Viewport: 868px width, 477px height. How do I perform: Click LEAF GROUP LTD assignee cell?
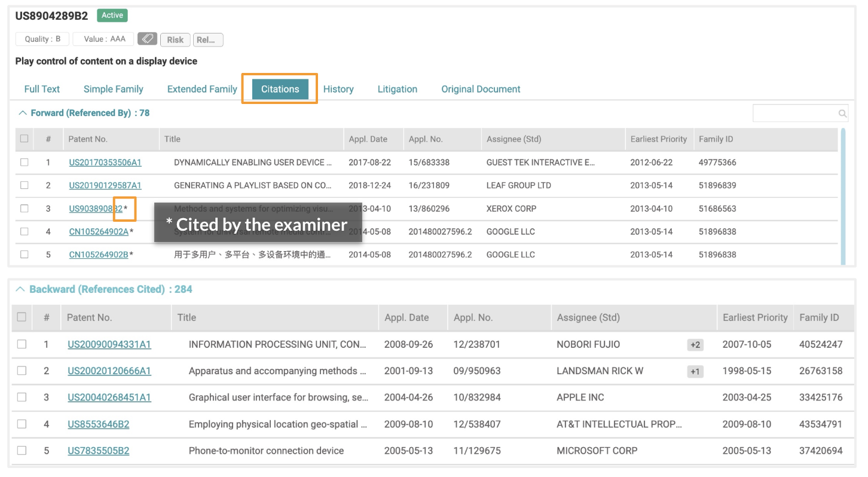pyautogui.click(x=519, y=185)
